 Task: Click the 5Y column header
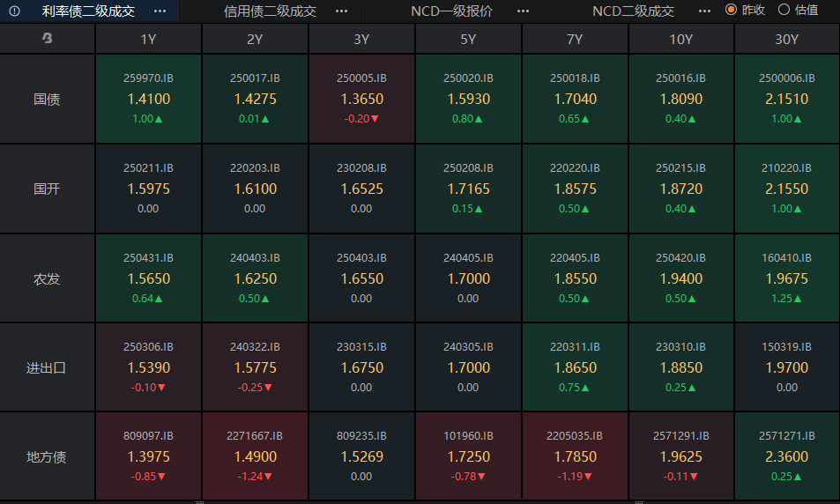coord(468,39)
